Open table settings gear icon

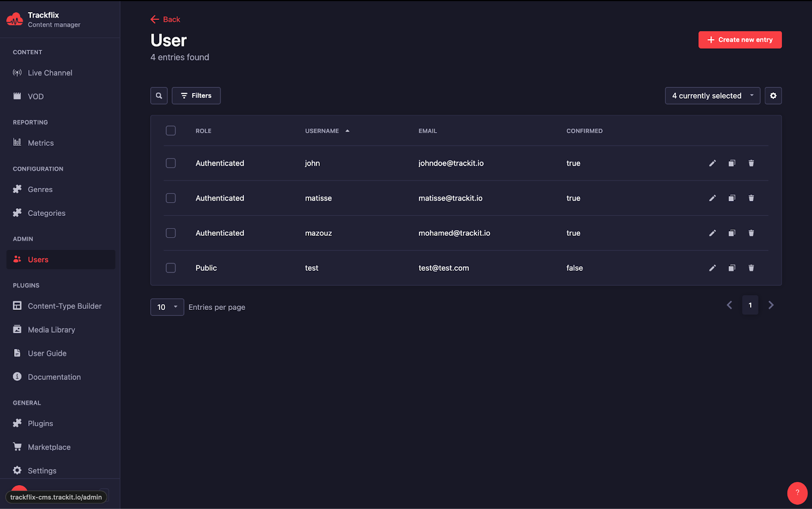click(x=773, y=96)
